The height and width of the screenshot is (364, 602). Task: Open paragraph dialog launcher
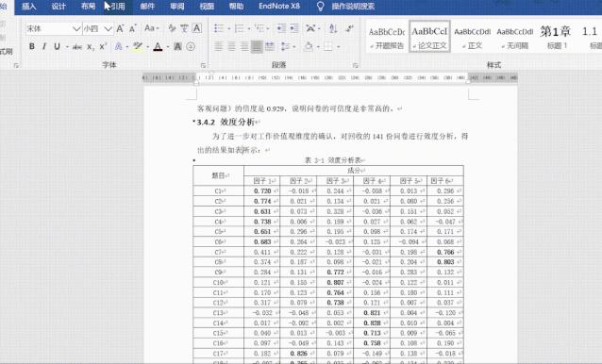point(356,65)
